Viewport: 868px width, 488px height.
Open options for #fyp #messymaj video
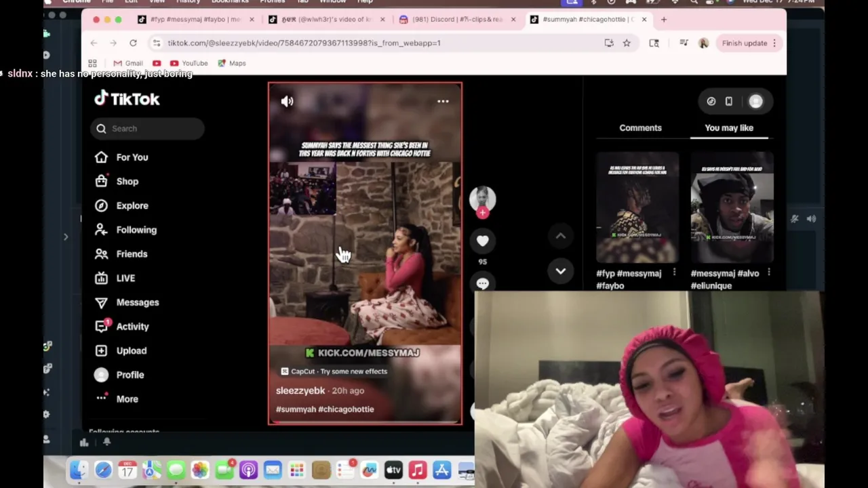coord(674,272)
